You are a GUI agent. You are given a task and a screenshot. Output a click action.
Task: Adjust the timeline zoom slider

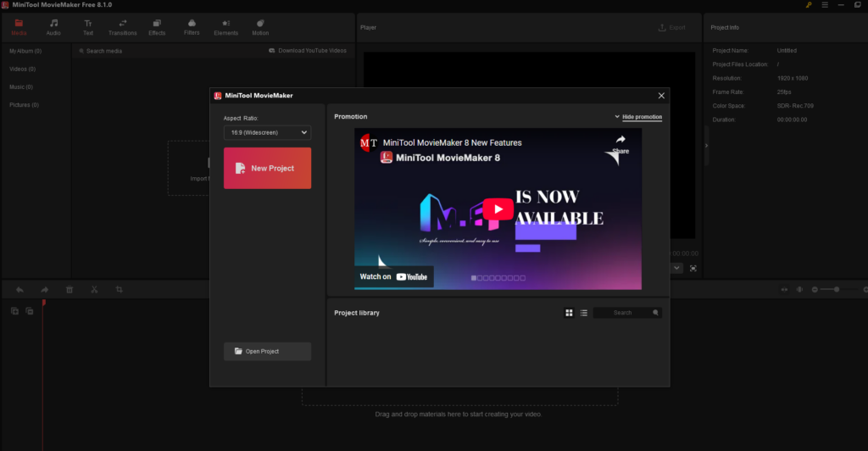coord(837,289)
